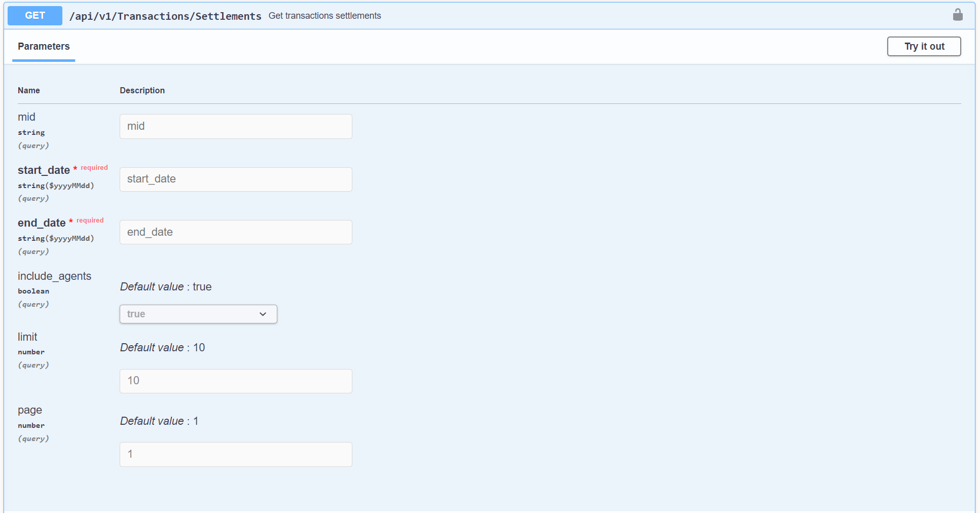Image resolution: width=980 pixels, height=513 pixels.
Task: Click the authorization lock icon
Action: [957, 15]
